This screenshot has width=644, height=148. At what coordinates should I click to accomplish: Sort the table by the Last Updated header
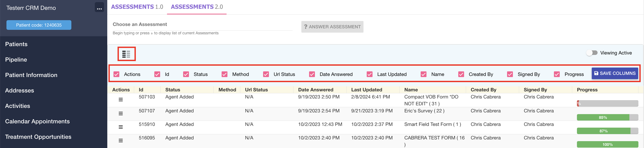[366, 90]
